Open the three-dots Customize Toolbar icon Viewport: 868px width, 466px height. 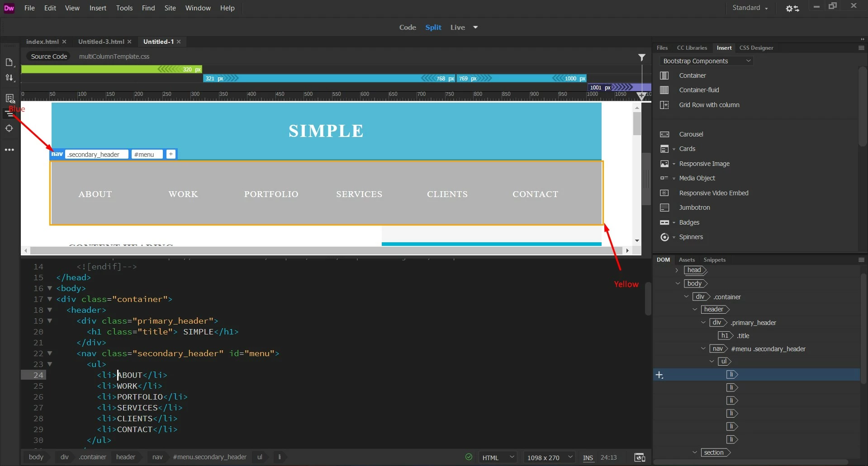[9, 150]
